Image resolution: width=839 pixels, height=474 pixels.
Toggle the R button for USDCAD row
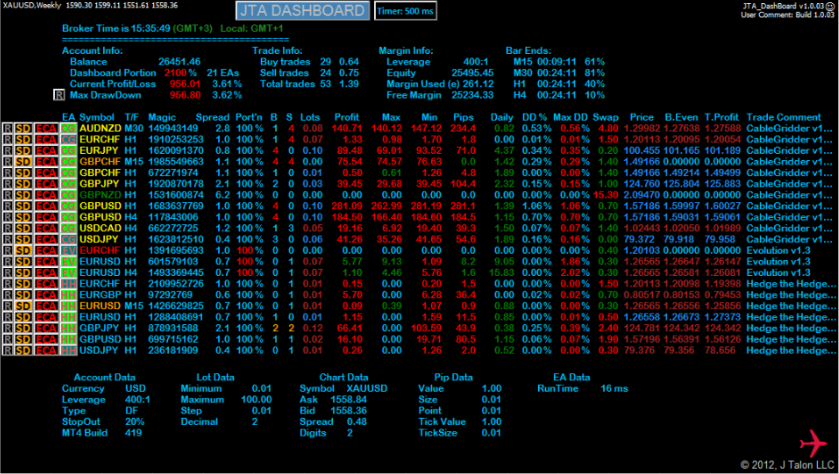[8, 227]
